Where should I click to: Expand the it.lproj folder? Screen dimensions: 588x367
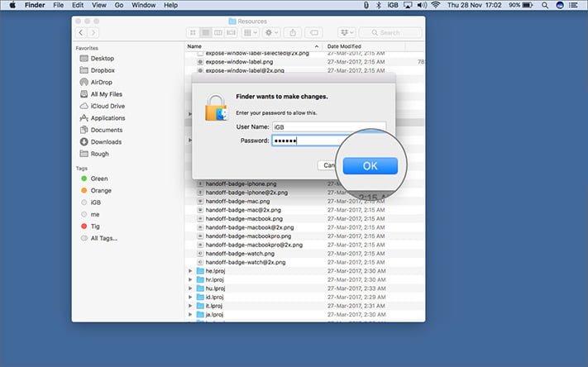coord(190,306)
